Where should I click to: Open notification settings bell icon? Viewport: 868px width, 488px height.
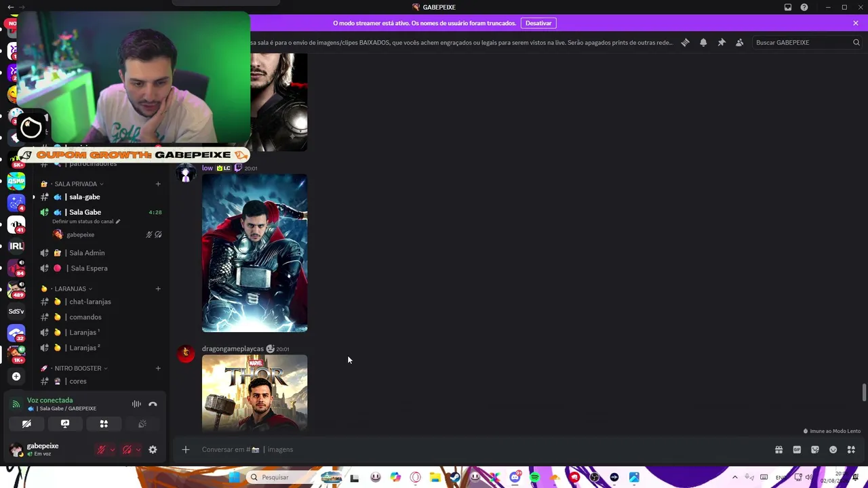click(x=703, y=42)
